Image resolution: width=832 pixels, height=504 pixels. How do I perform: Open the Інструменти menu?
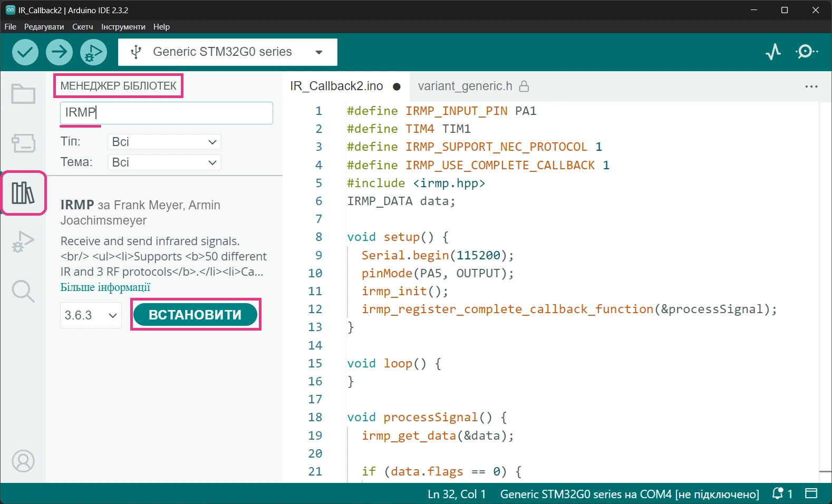point(123,27)
